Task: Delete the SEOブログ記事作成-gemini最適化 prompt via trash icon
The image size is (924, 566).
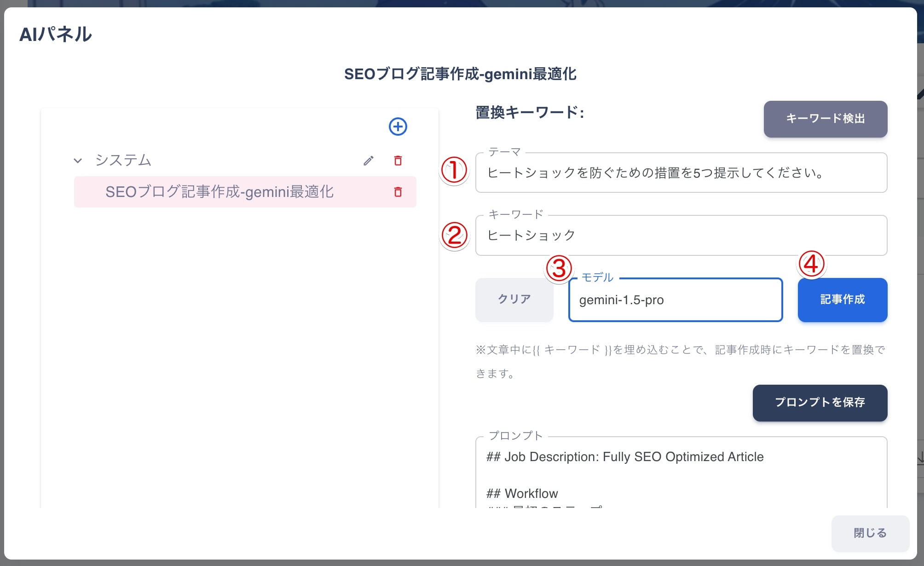Action: (398, 192)
